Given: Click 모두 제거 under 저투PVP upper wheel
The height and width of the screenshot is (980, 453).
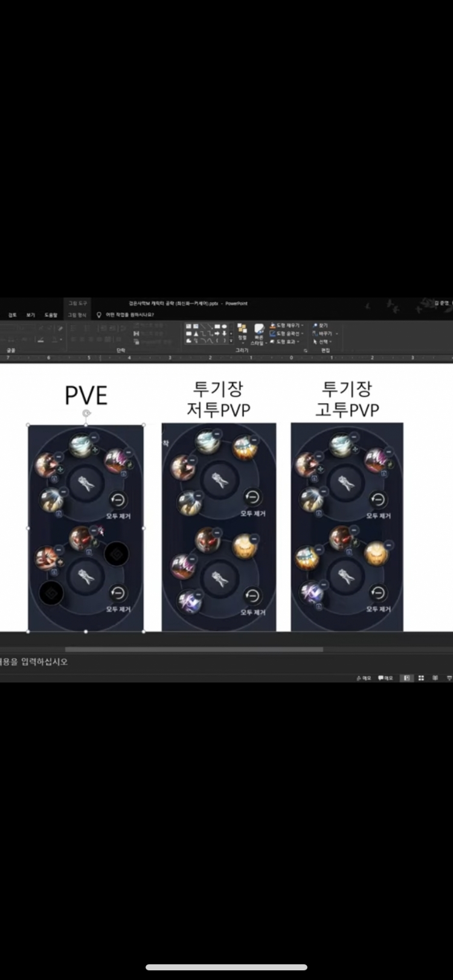Looking at the screenshot, I should click(x=252, y=514).
